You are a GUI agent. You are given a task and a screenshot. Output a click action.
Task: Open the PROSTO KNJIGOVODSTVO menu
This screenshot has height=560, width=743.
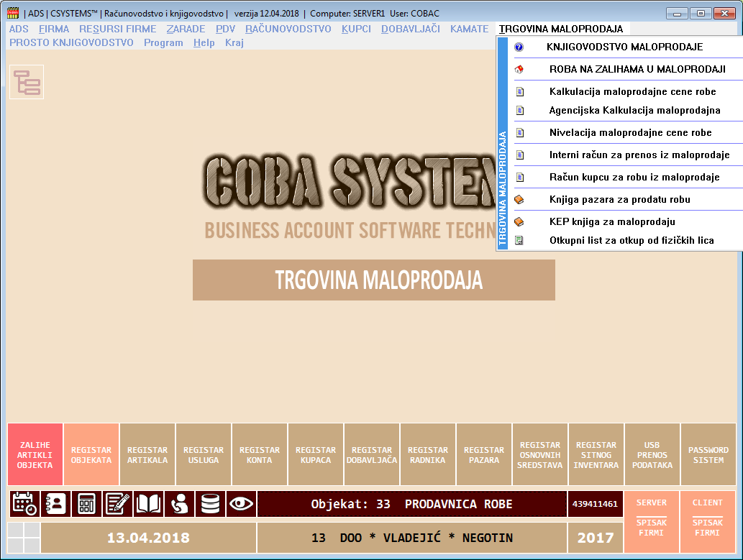click(71, 42)
